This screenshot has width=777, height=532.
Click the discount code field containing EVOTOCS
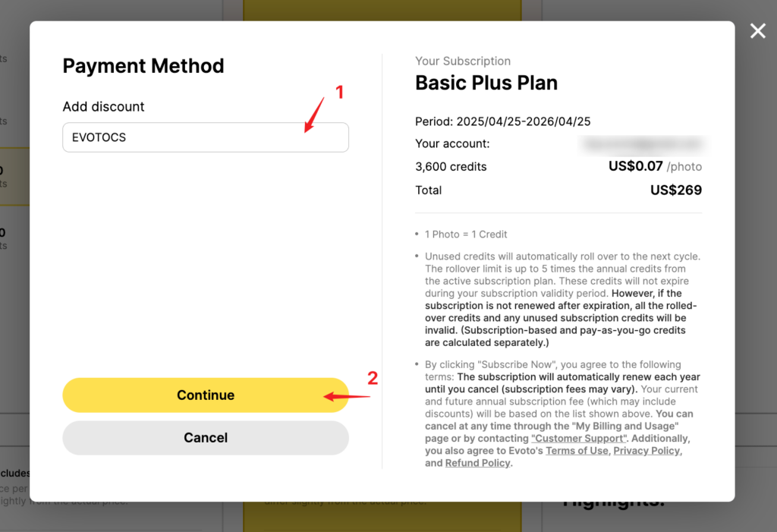point(206,137)
